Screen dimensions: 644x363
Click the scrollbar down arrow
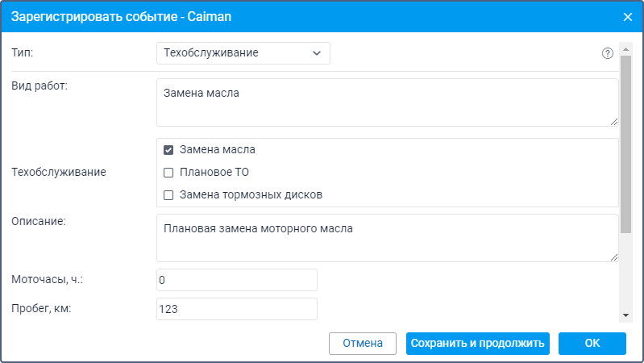tap(625, 315)
